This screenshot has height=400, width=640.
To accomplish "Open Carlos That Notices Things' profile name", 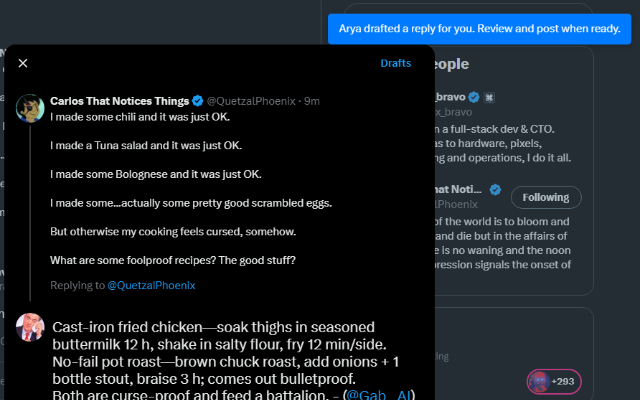I will (120, 100).
